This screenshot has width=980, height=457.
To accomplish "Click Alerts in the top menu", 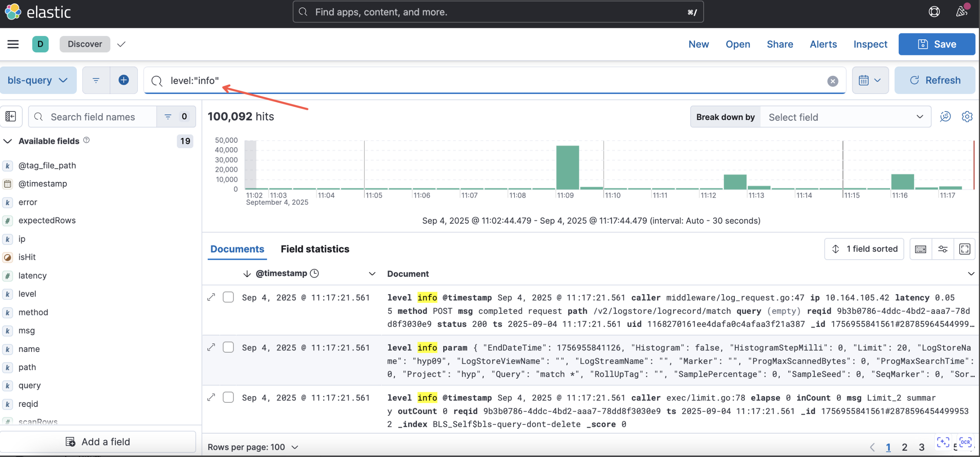I will tap(823, 44).
